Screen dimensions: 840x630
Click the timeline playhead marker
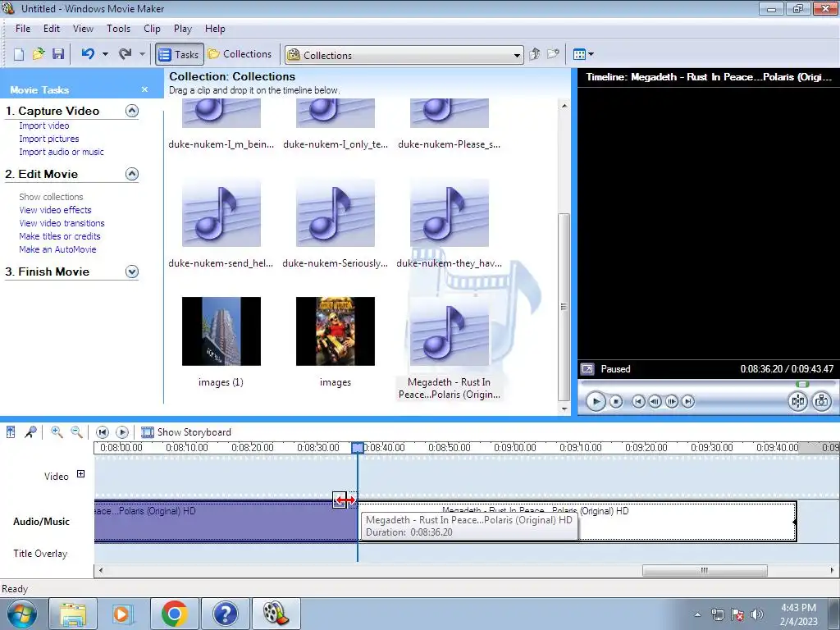(x=358, y=447)
